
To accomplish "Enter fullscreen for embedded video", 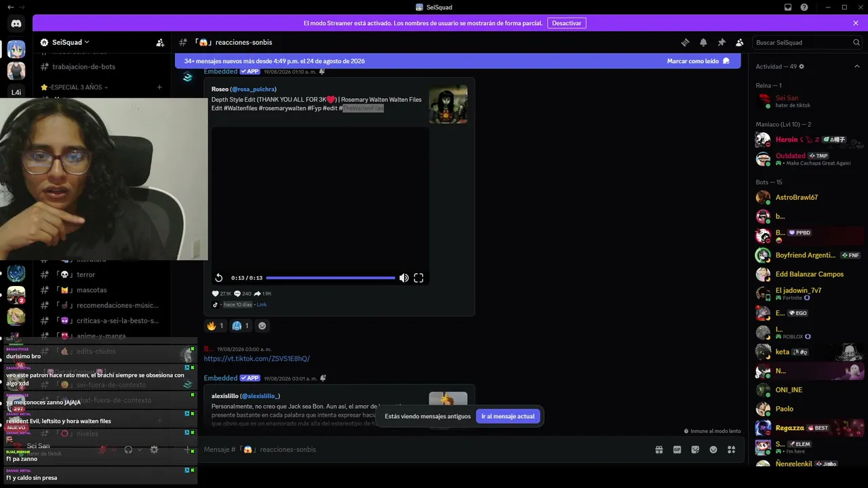I will click(418, 278).
